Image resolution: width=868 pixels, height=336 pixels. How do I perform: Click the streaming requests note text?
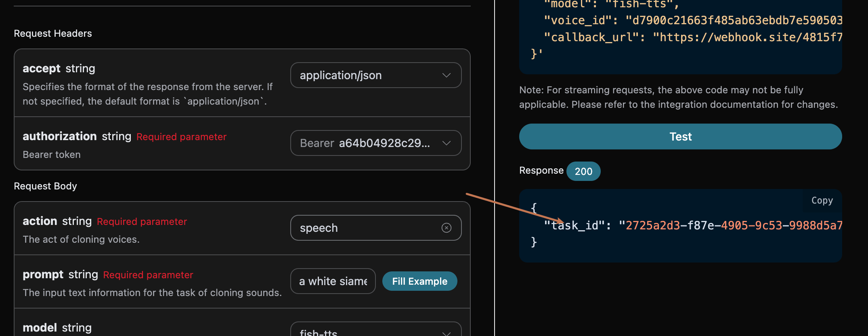tap(678, 97)
